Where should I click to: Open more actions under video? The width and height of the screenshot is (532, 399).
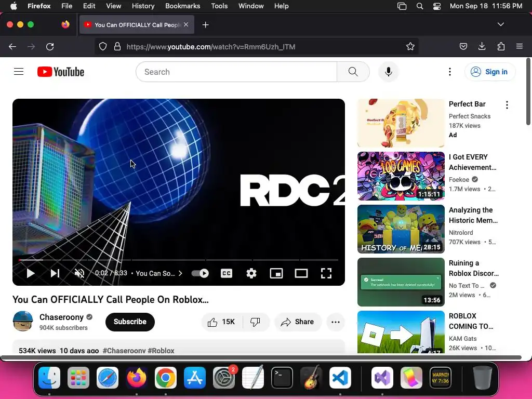click(x=336, y=322)
